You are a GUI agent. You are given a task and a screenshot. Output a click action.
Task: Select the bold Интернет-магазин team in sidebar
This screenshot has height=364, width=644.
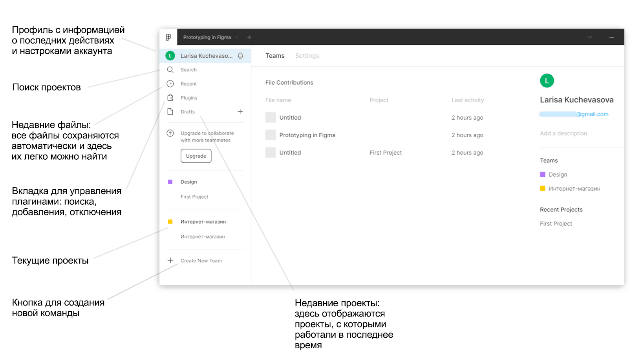coord(203,222)
